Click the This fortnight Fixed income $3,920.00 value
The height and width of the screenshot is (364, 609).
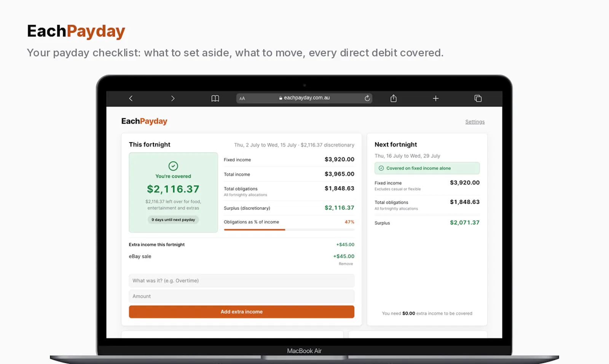340,159
